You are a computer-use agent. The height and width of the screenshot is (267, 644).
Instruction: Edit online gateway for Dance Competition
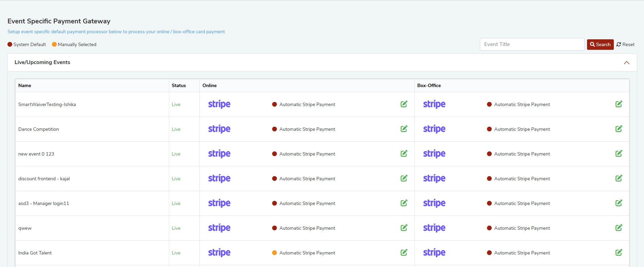pyautogui.click(x=404, y=129)
